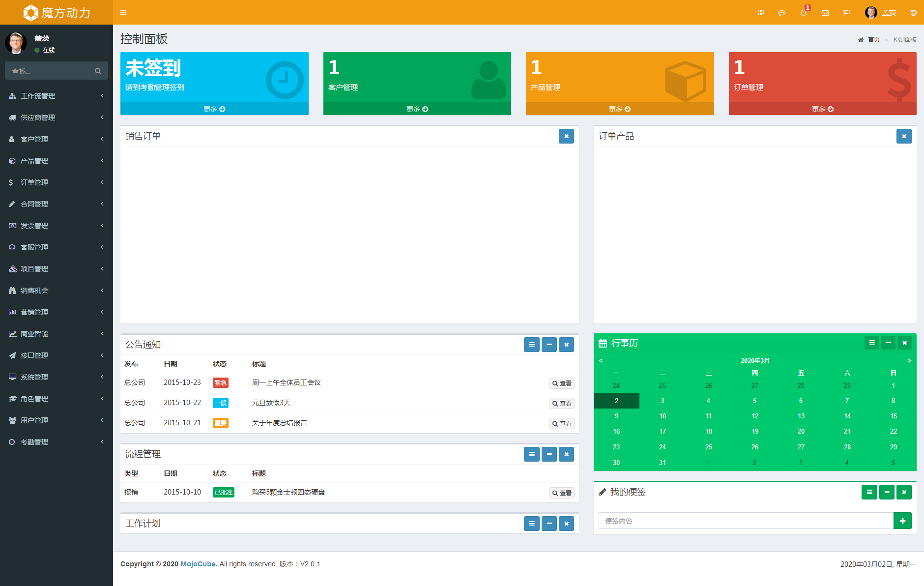
Task: Expand the 发票管理 sidebar menu
Action: pyautogui.click(x=57, y=226)
